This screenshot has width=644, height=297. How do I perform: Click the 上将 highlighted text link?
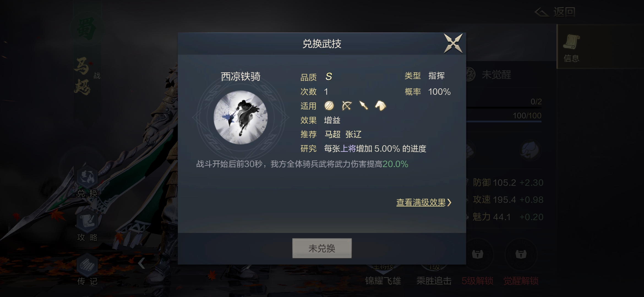click(348, 149)
